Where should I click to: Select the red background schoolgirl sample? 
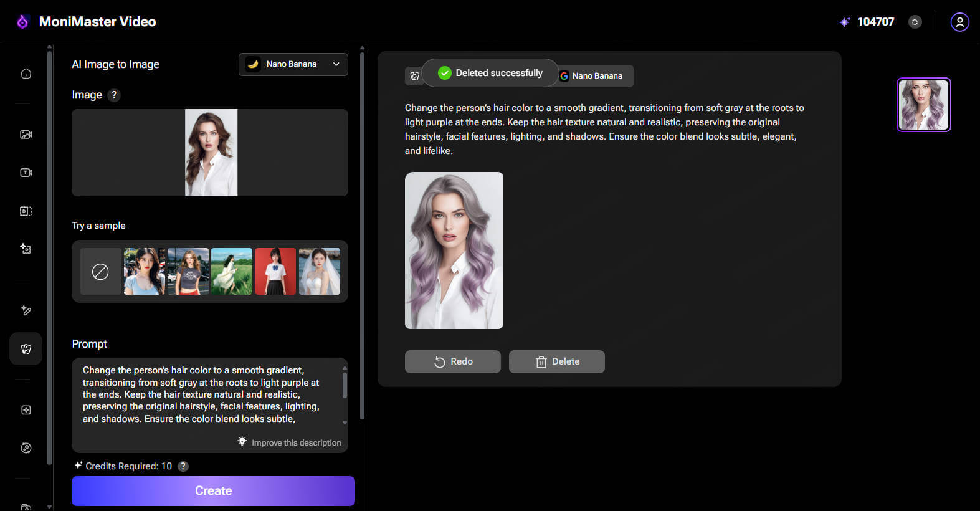coord(276,272)
